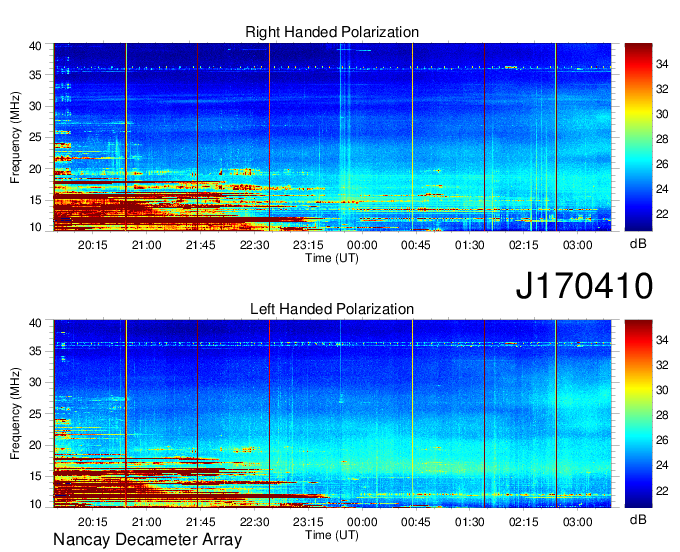
Task: Click the 30 dB label on Right Handed colorbar
Action: tap(662, 114)
